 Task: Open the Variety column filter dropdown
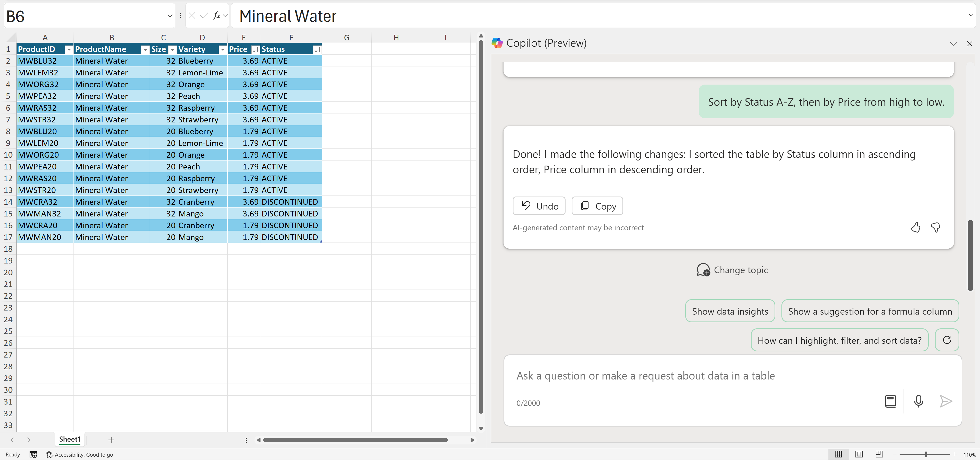(x=223, y=50)
